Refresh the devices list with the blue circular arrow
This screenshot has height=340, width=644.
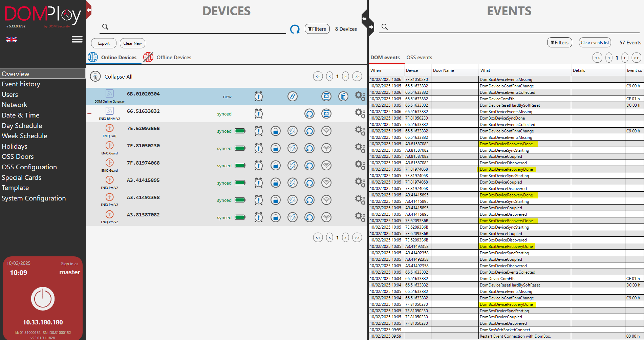[295, 29]
